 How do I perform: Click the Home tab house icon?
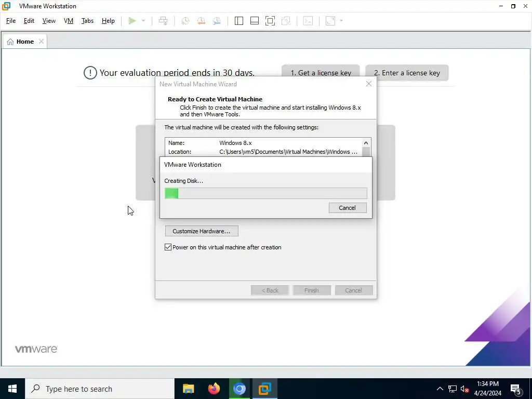point(10,42)
